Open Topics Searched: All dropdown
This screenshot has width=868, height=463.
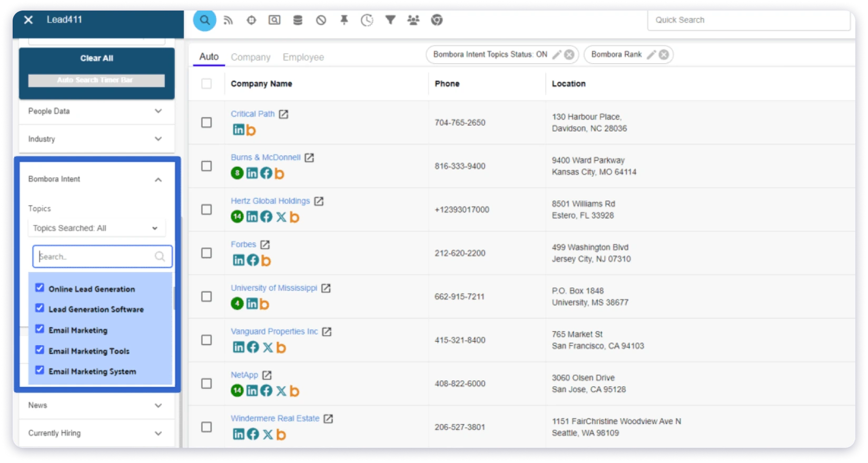96,228
